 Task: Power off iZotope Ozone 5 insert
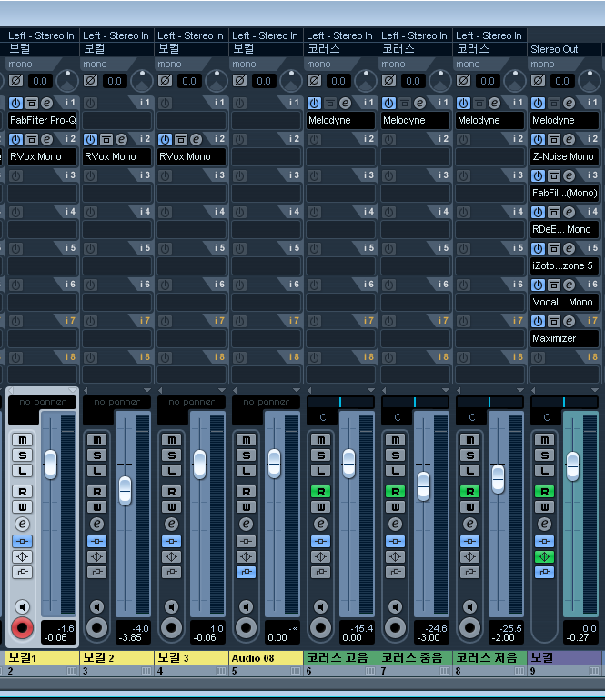pyautogui.click(x=538, y=248)
